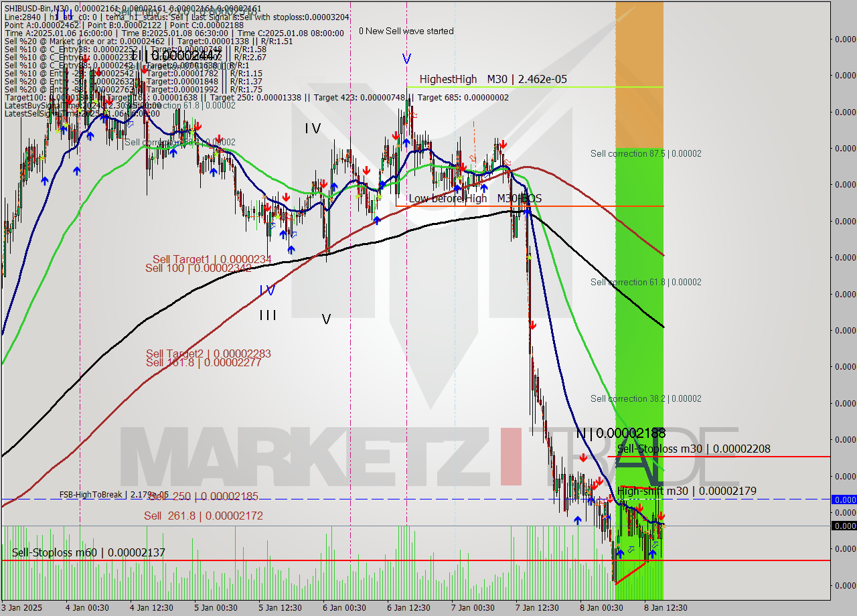Click the 3 Jan 2025 date axis label
This screenshot has height=616, width=857.
point(22,608)
